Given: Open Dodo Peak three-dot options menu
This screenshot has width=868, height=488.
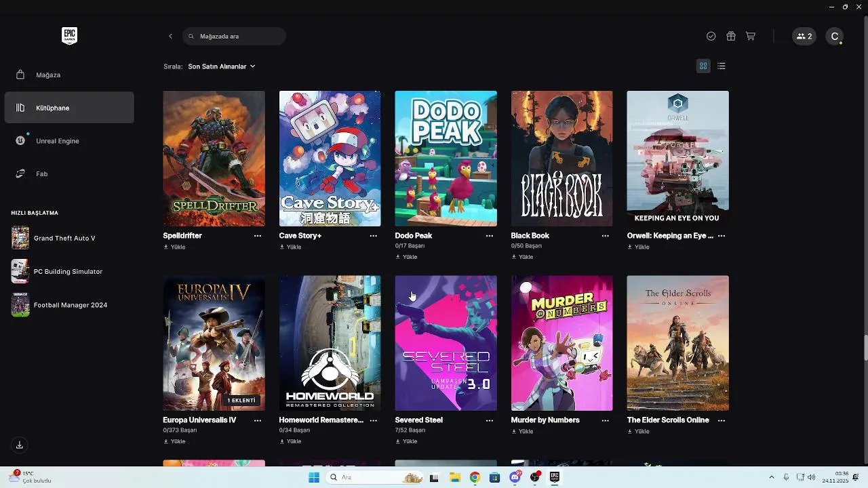Looking at the screenshot, I should point(490,236).
